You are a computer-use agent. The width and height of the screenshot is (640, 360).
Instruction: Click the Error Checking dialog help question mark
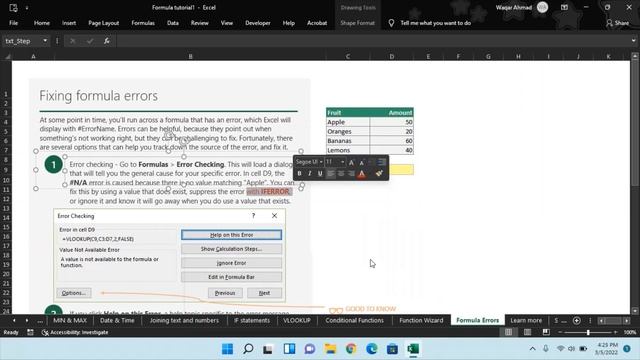[x=253, y=216]
